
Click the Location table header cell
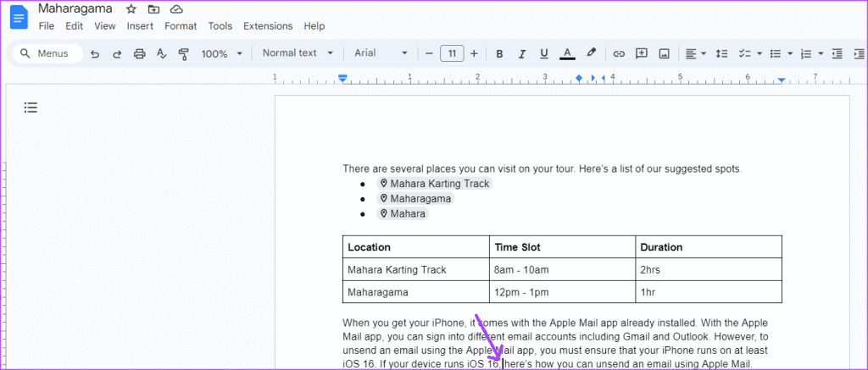415,246
